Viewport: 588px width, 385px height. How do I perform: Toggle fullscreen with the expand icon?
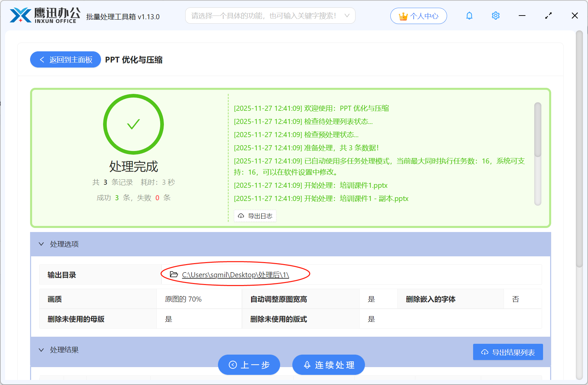(548, 16)
